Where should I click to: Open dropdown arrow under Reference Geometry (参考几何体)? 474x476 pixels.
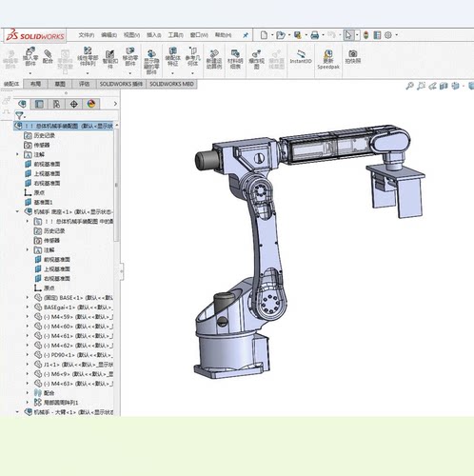192,73
